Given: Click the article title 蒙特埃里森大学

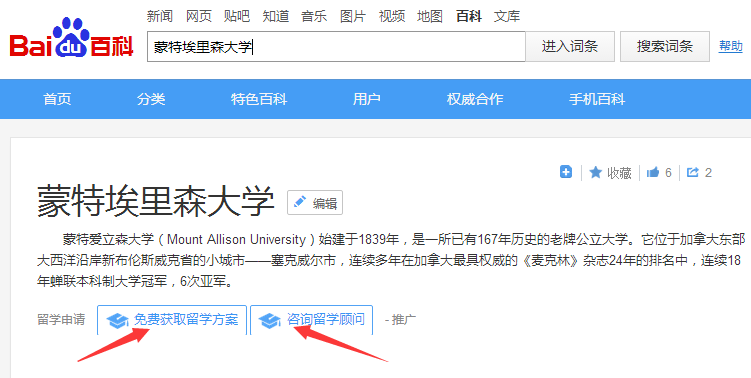Looking at the screenshot, I should [156, 202].
